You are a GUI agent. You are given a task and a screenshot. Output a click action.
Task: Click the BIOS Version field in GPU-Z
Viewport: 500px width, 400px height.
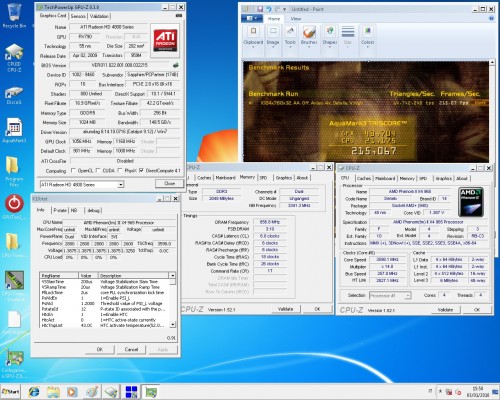pos(119,65)
